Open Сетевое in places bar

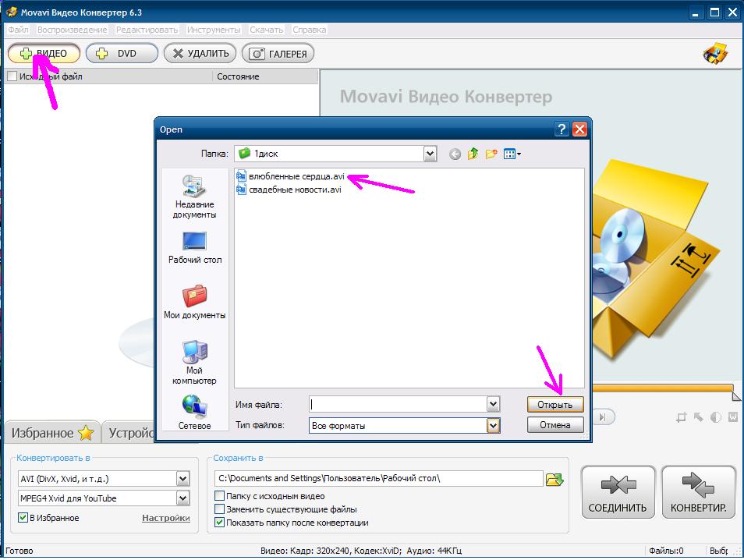(194, 412)
